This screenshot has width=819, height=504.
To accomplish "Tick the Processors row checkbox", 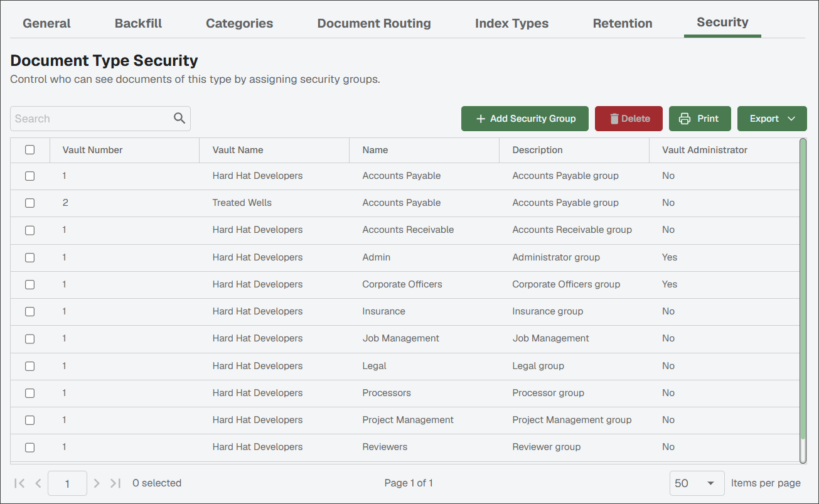I will coord(29,394).
